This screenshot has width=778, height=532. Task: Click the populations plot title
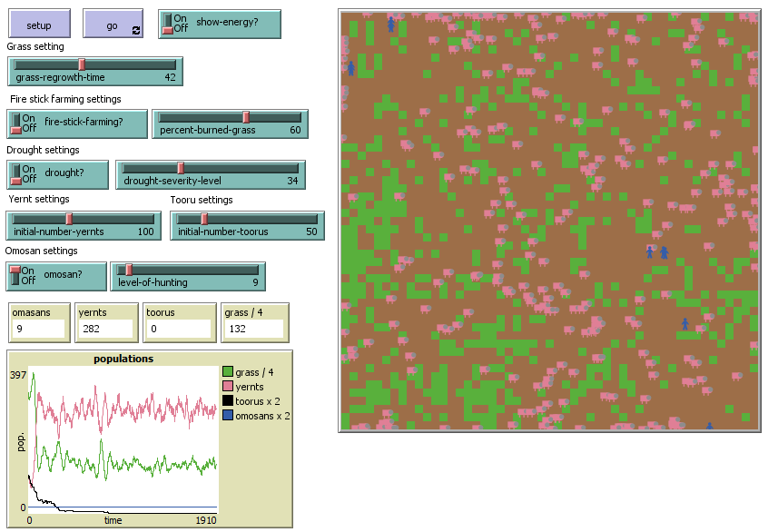pos(123,359)
